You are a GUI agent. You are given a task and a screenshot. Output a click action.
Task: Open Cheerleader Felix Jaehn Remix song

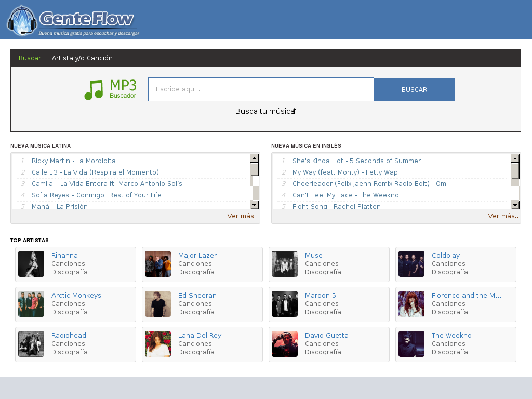click(x=370, y=183)
